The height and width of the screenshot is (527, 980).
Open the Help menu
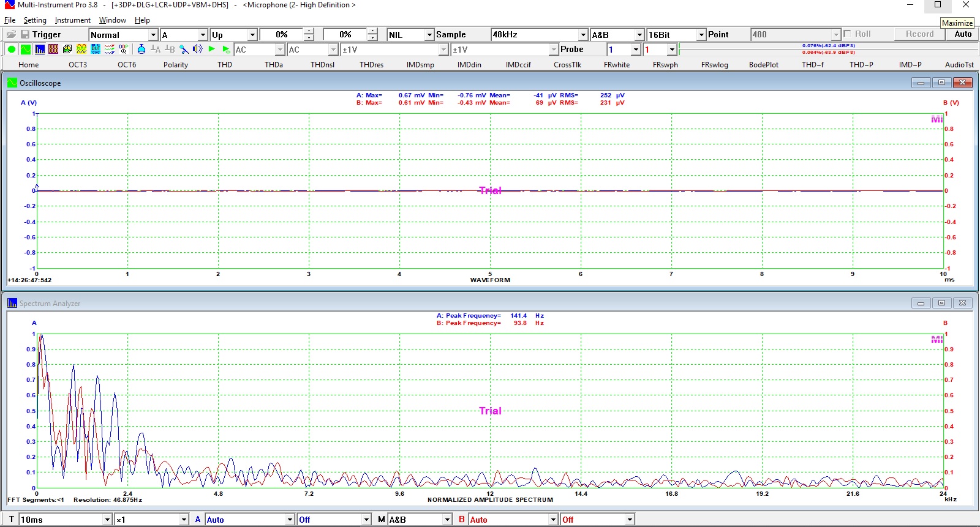(142, 20)
